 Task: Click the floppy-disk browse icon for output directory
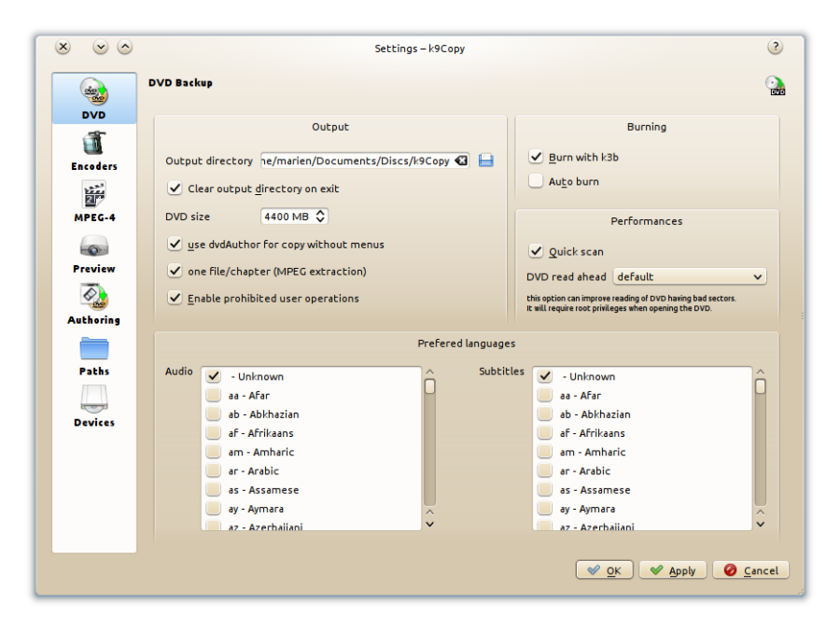486,161
